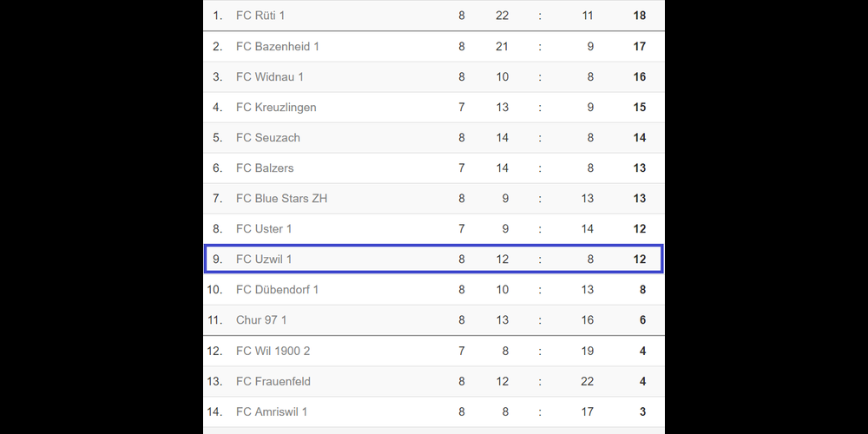This screenshot has width=868, height=434.
Task: Click FC Bazenheid 1's 17 points
Action: coord(640,46)
